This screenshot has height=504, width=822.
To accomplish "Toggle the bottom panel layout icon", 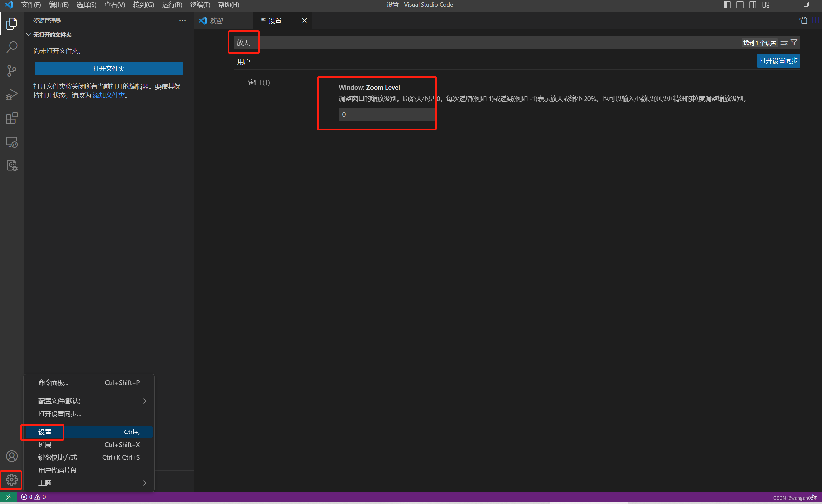I will tap(740, 5).
